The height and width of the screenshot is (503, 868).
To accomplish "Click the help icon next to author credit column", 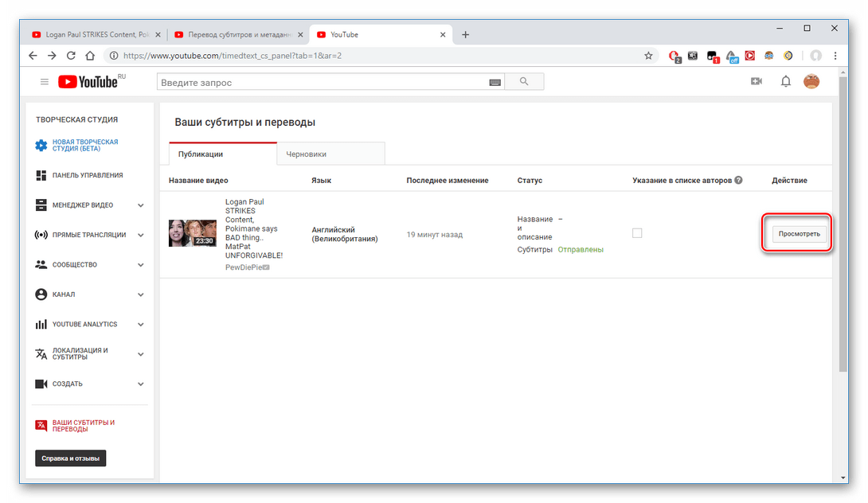I will tap(738, 181).
